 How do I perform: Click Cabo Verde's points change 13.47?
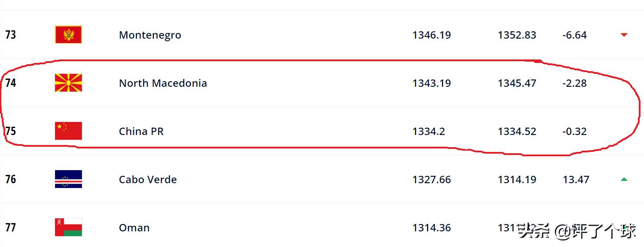pos(576,180)
